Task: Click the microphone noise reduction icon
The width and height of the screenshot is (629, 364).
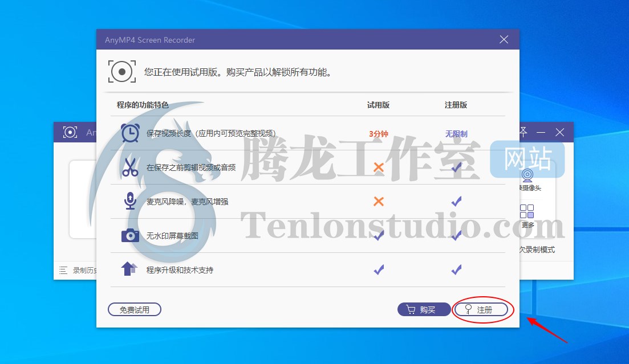Action: click(130, 201)
